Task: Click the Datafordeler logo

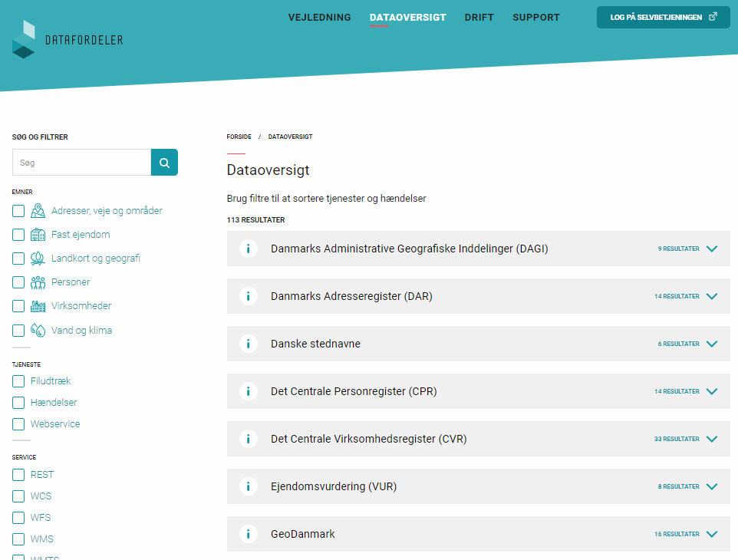Action: pyautogui.click(x=68, y=40)
